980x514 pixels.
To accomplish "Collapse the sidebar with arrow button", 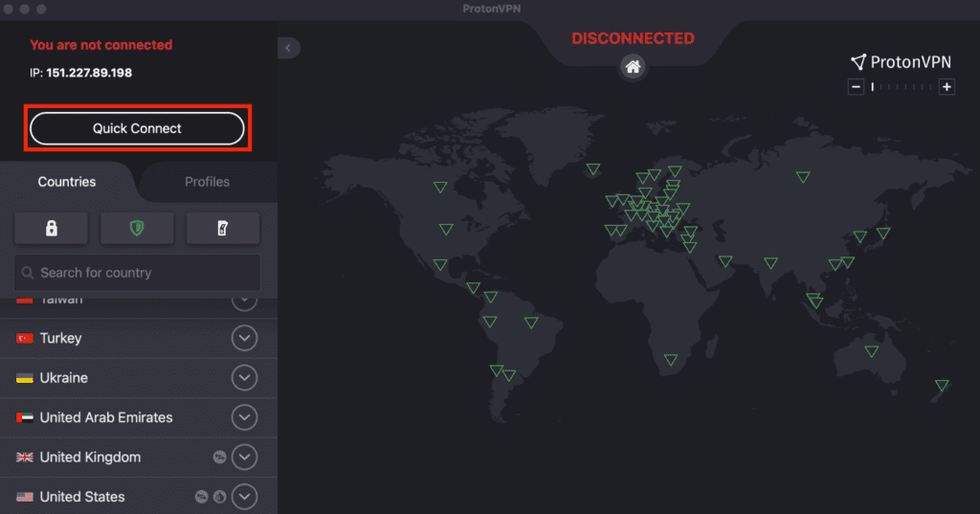I will 288,48.
